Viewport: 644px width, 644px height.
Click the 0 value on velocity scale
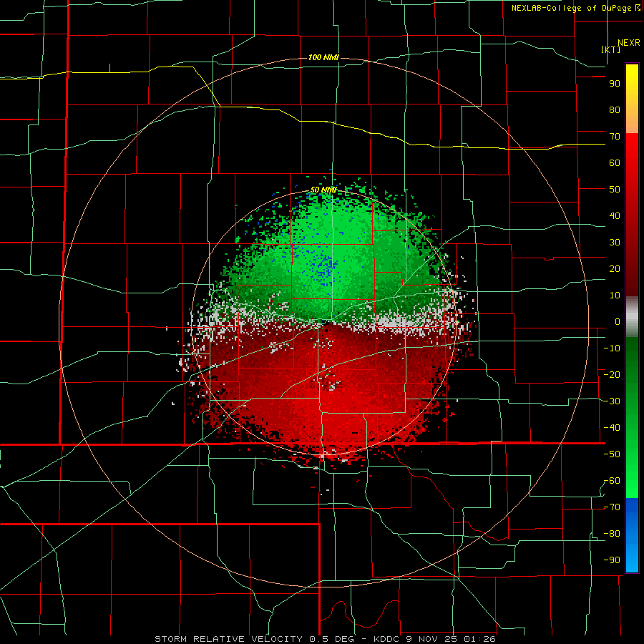coord(618,321)
